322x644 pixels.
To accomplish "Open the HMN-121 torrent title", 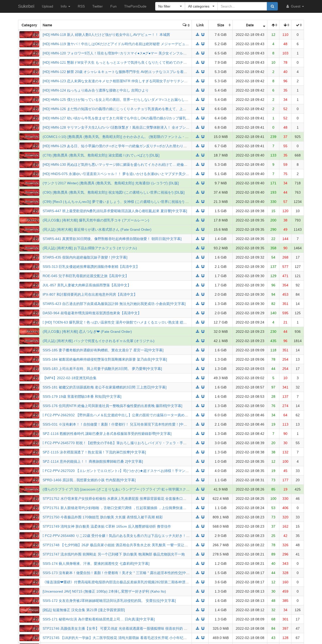I will 115,62.
